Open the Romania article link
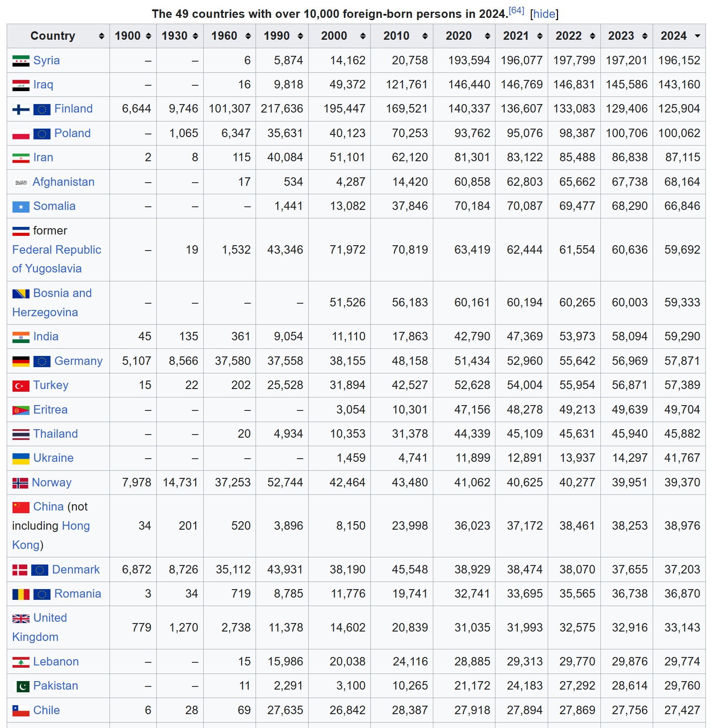 click(x=78, y=594)
